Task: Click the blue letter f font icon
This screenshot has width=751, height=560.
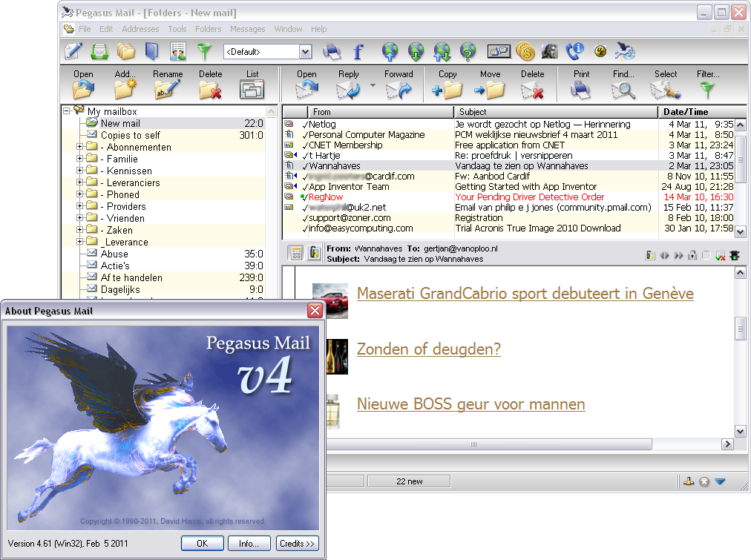Action: pos(358,51)
